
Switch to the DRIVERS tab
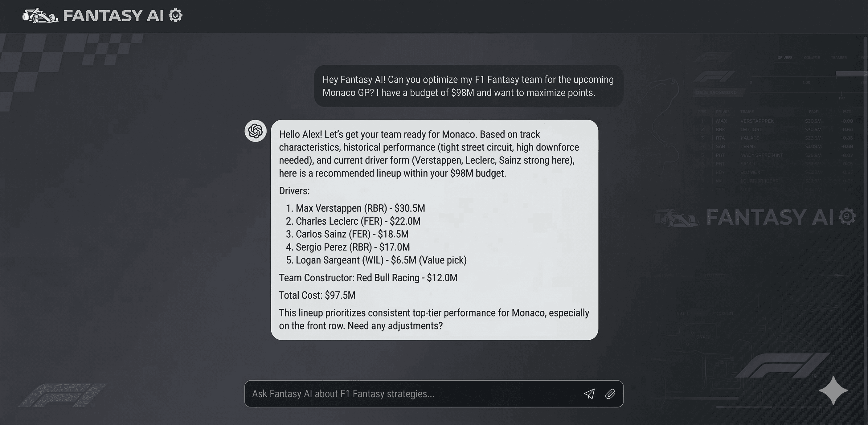tap(785, 58)
